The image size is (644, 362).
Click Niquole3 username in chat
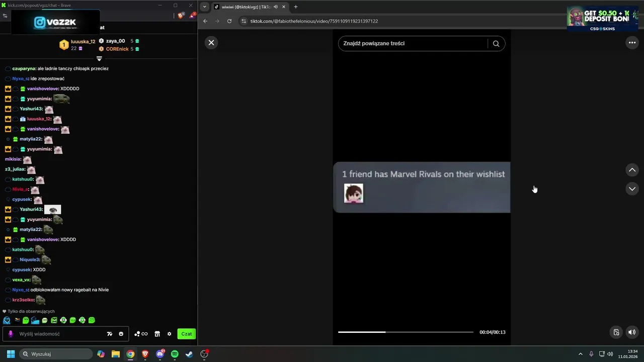click(x=29, y=259)
